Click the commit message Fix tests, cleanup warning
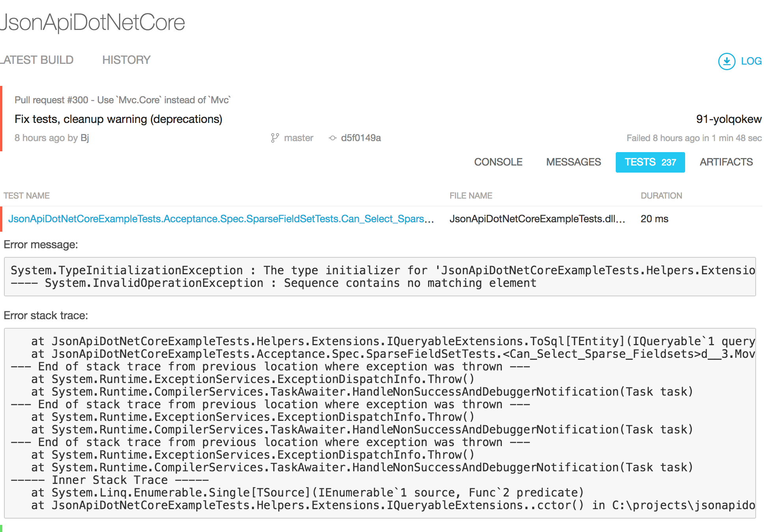775x532 pixels. point(118,119)
